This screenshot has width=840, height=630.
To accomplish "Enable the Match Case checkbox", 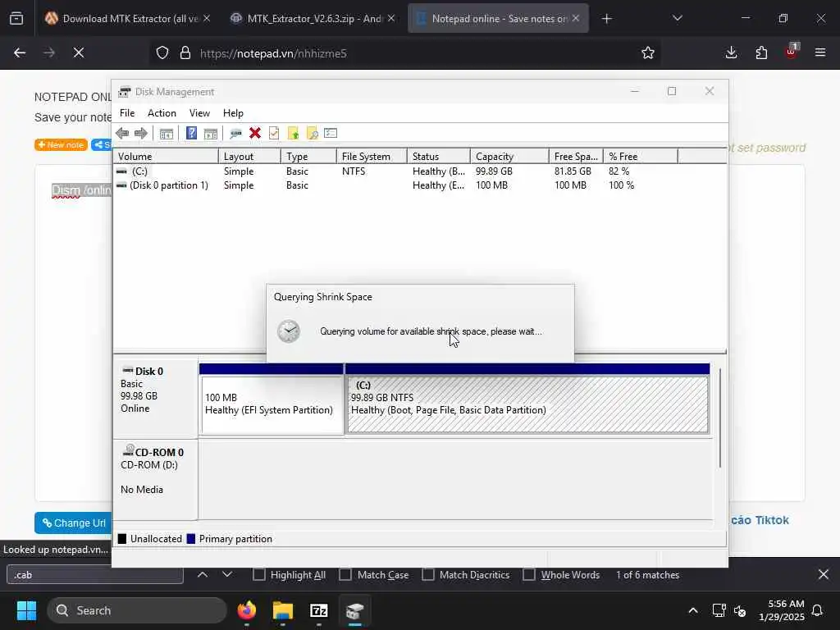I will click(345, 575).
